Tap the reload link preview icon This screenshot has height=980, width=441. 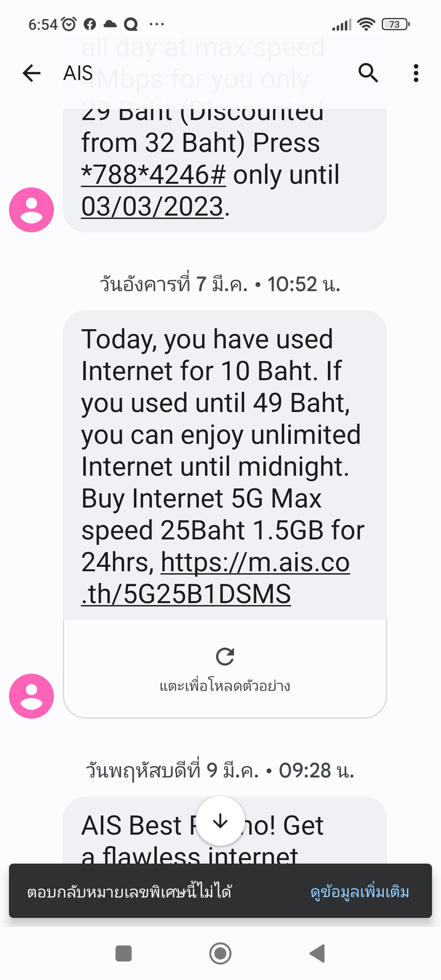[225, 657]
